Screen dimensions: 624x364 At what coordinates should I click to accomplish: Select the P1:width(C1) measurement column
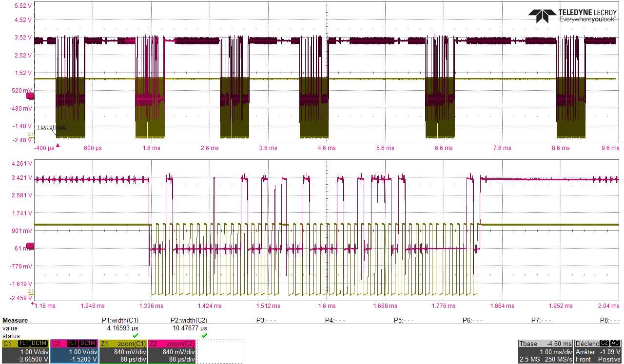[120, 320]
